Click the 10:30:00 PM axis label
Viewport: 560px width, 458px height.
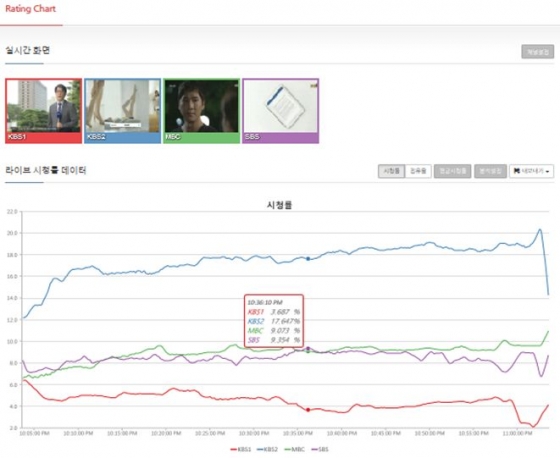point(254,433)
